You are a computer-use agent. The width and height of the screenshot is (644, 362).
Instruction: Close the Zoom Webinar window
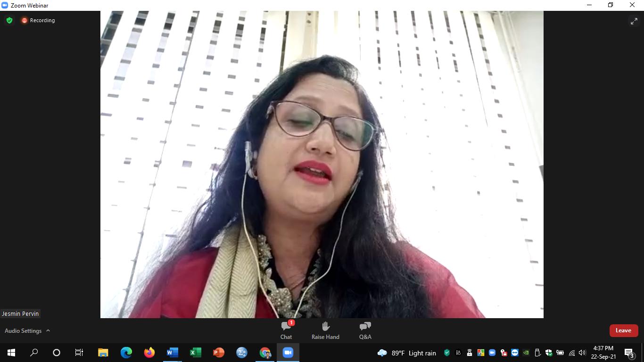click(x=633, y=5)
